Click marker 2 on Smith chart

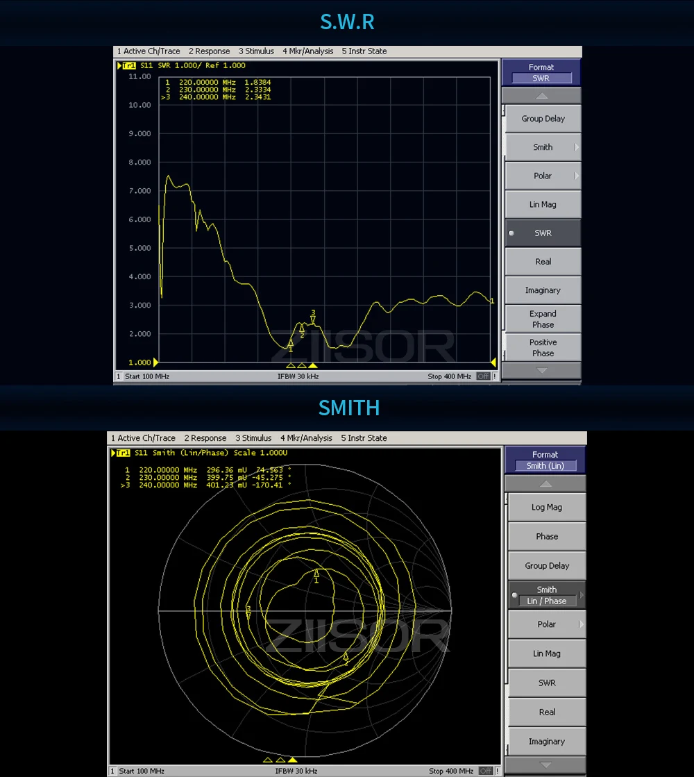[346, 658]
